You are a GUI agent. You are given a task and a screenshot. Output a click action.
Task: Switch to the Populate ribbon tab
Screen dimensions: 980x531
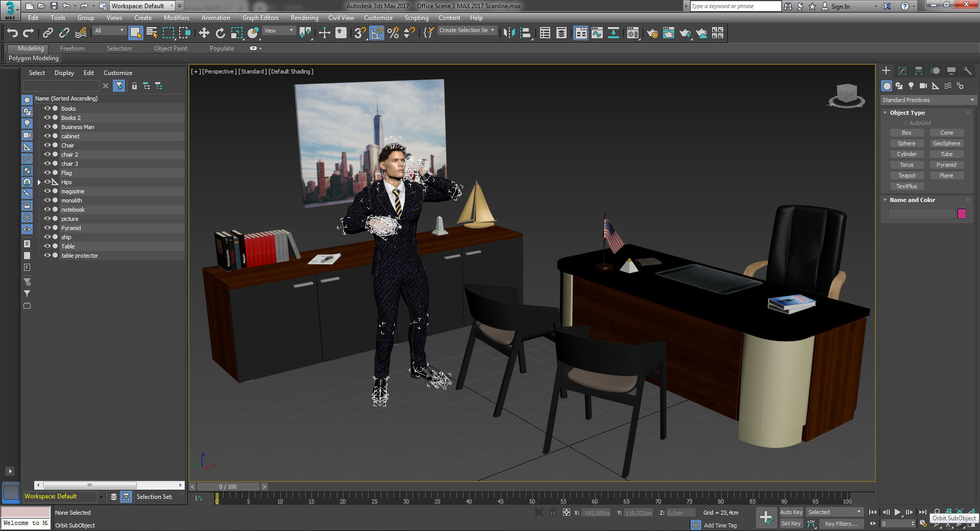coord(222,48)
